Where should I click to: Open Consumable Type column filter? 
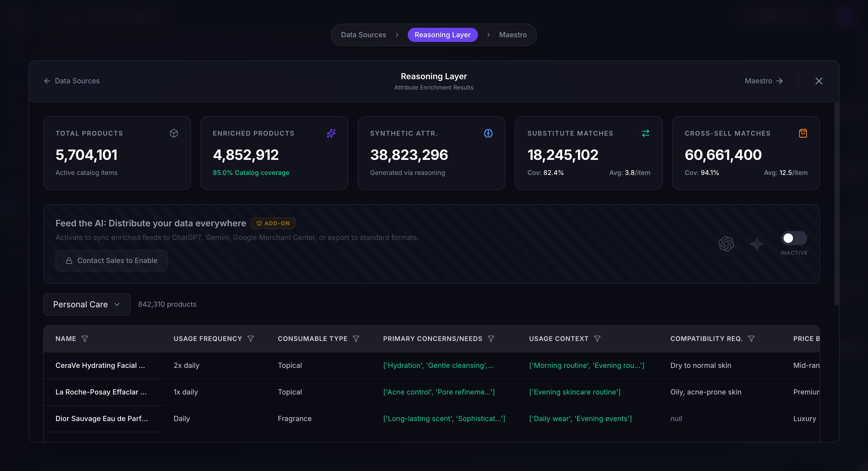pos(356,339)
